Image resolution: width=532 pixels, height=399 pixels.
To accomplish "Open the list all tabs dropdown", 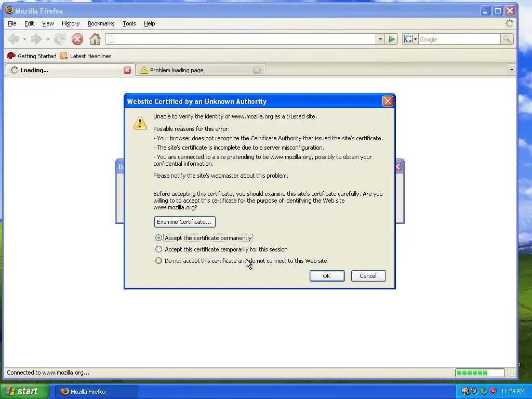I will pyautogui.click(x=512, y=70).
